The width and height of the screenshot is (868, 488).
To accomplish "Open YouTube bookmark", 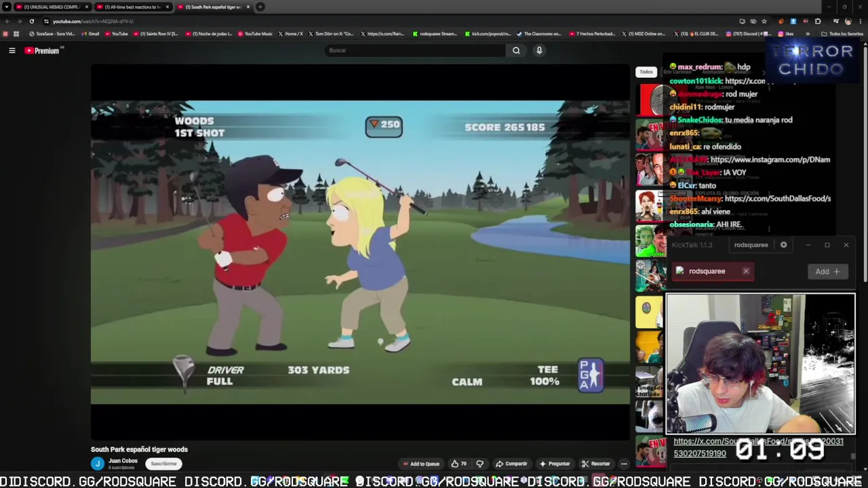I will point(116,34).
